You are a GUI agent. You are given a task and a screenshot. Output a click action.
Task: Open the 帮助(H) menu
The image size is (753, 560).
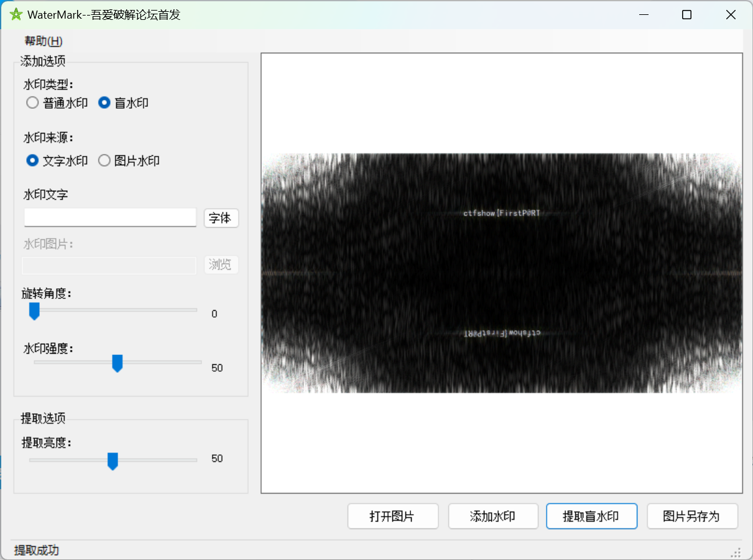coord(44,42)
